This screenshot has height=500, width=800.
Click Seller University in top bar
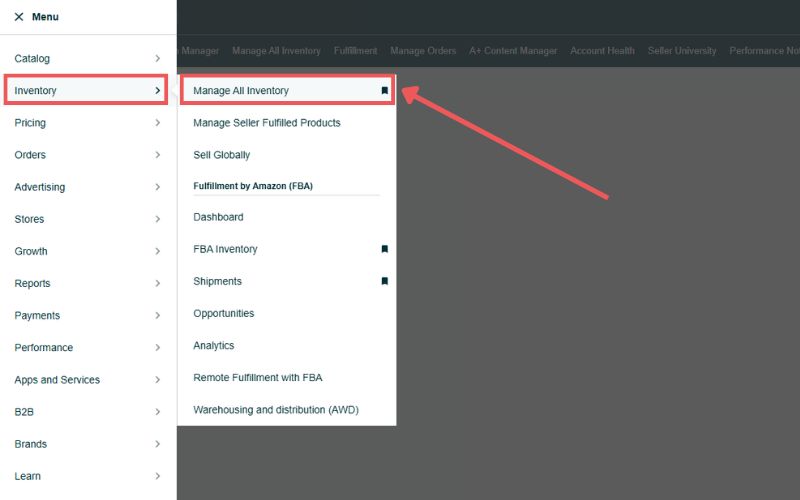[x=682, y=51]
